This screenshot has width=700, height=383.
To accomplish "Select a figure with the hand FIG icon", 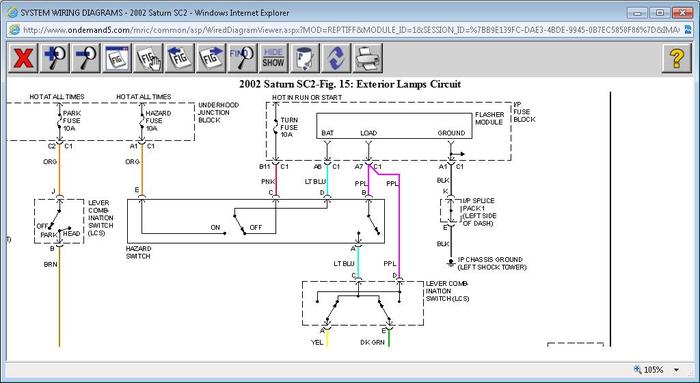I will coord(148,58).
